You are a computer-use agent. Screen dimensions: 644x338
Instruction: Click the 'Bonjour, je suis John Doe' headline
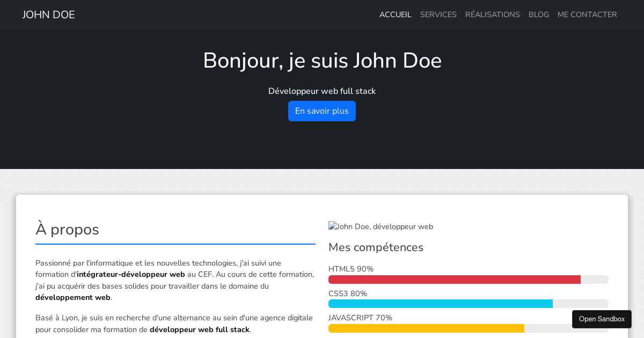[x=322, y=61]
